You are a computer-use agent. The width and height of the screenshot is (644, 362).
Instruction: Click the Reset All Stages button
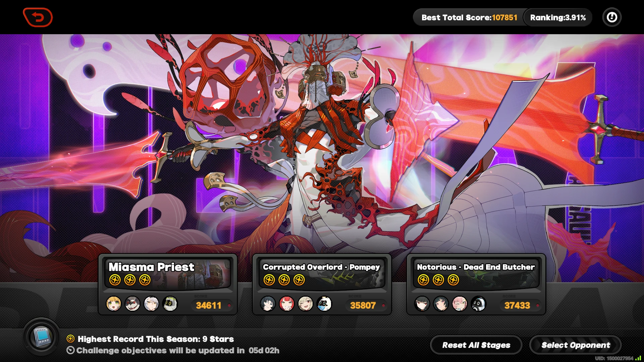476,345
